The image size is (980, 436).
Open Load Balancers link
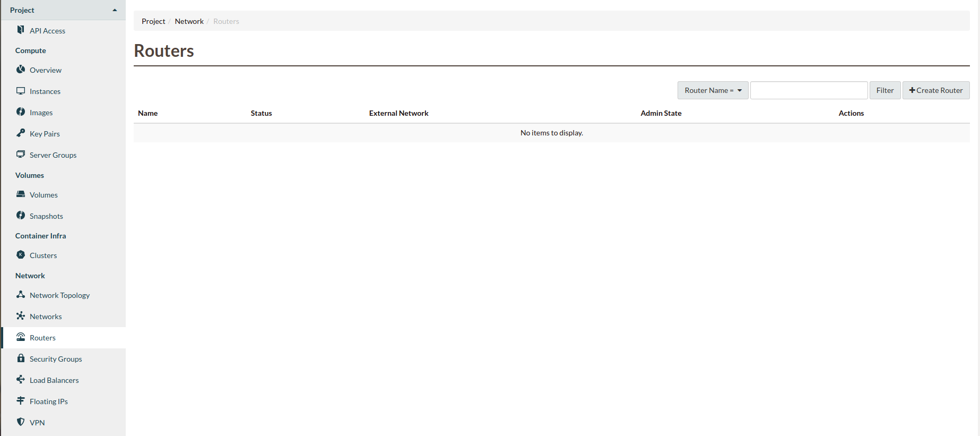pos(54,380)
